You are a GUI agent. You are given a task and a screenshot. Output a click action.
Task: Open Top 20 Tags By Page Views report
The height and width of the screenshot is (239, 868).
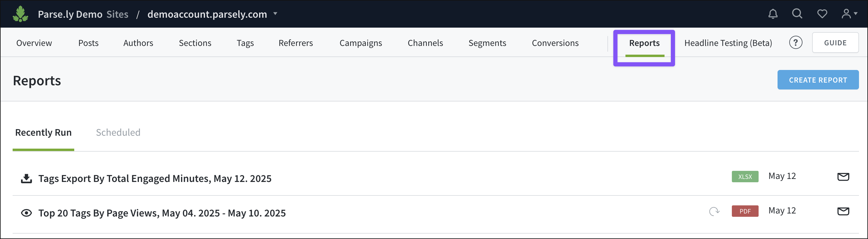pos(162,213)
